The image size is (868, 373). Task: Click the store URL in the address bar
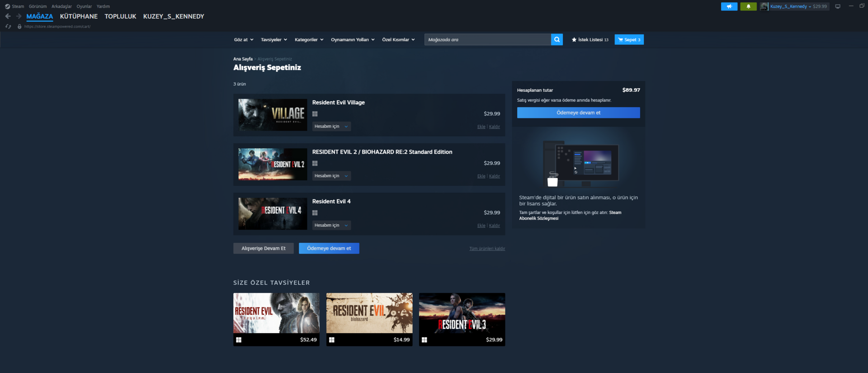coord(57,27)
